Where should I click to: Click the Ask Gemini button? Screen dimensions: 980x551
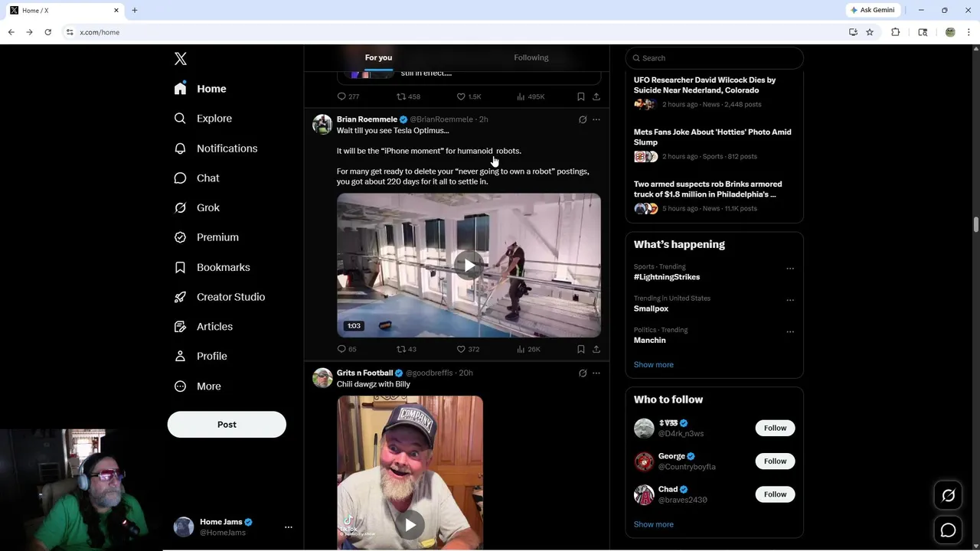point(872,10)
